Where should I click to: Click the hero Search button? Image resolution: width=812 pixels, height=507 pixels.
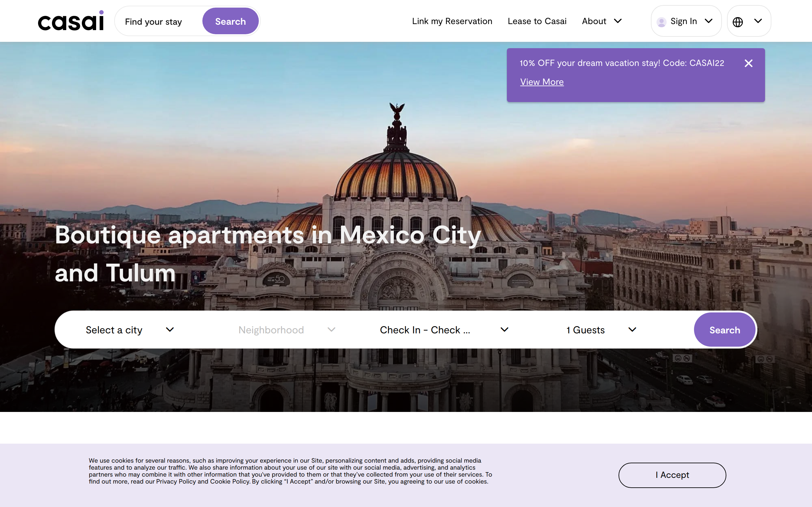pos(724,330)
